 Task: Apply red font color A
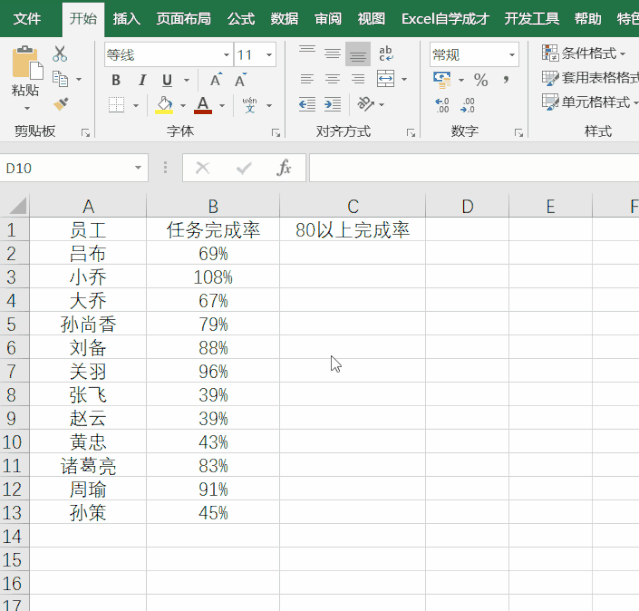click(203, 105)
